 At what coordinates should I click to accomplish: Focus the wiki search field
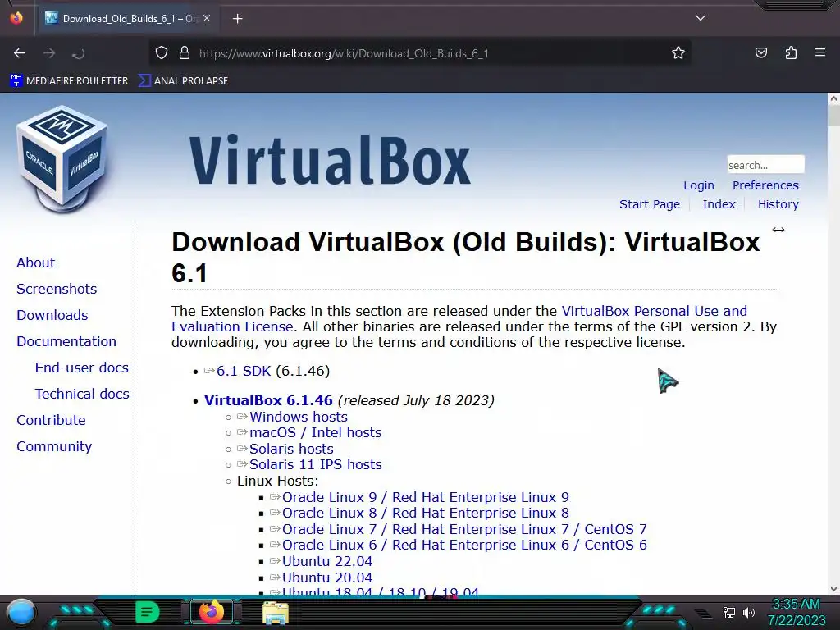tap(765, 165)
